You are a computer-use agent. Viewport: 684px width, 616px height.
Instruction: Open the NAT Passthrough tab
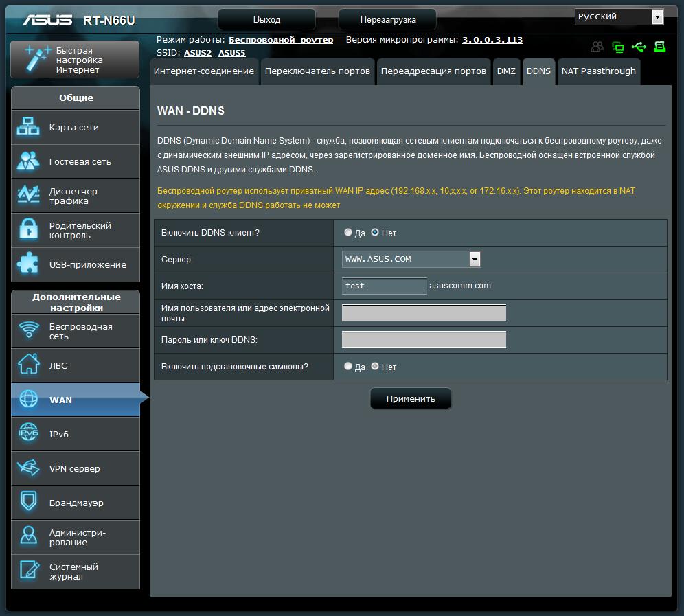coord(599,71)
